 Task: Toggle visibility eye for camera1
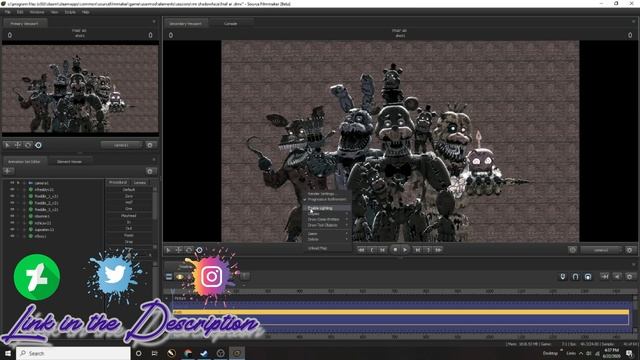pos(12,183)
